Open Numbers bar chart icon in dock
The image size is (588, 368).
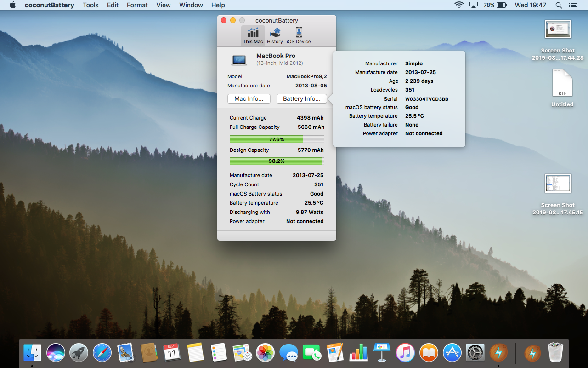358,353
